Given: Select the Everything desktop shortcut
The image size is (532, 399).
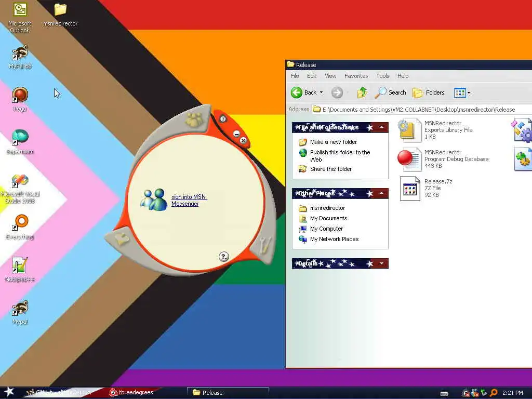Looking at the screenshot, I should click(x=20, y=228).
